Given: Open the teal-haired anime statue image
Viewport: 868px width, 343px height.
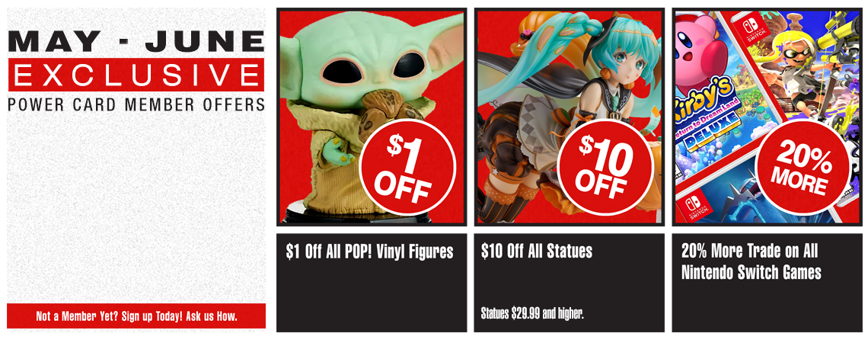Looking at the screenshot, I should [569, 117].
